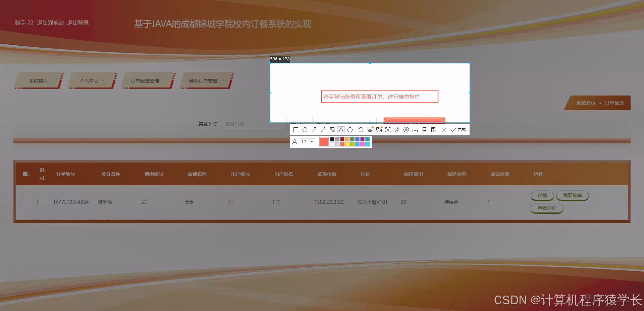Switch to the 系统首页 tab
The height and width of the screenshot is (311, 644).
coord(38,80)
